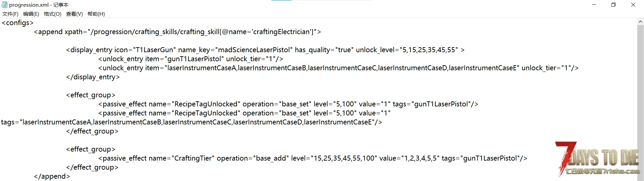Click the unlock_entry gunT1LaserPistol line

click(x=191, y=59)
